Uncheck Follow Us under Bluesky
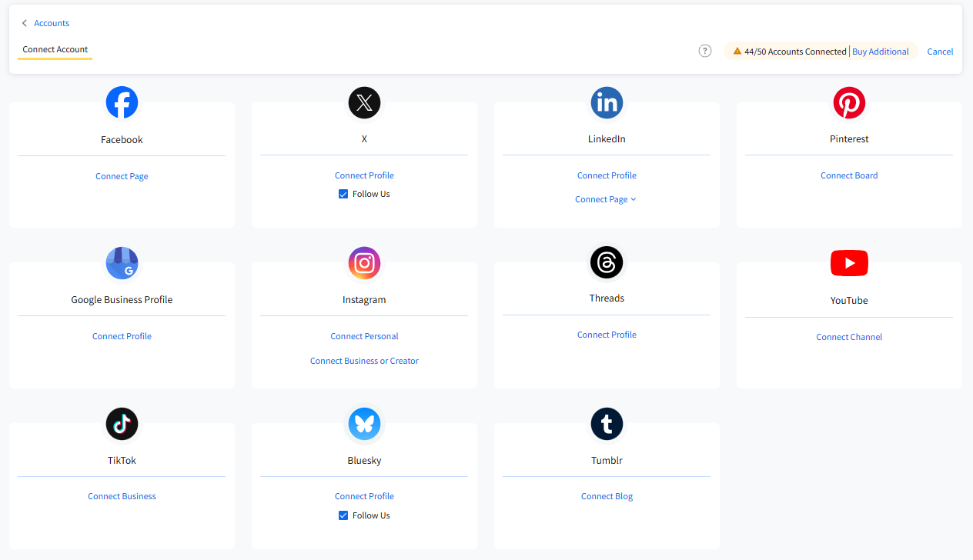 click(343, 515)
